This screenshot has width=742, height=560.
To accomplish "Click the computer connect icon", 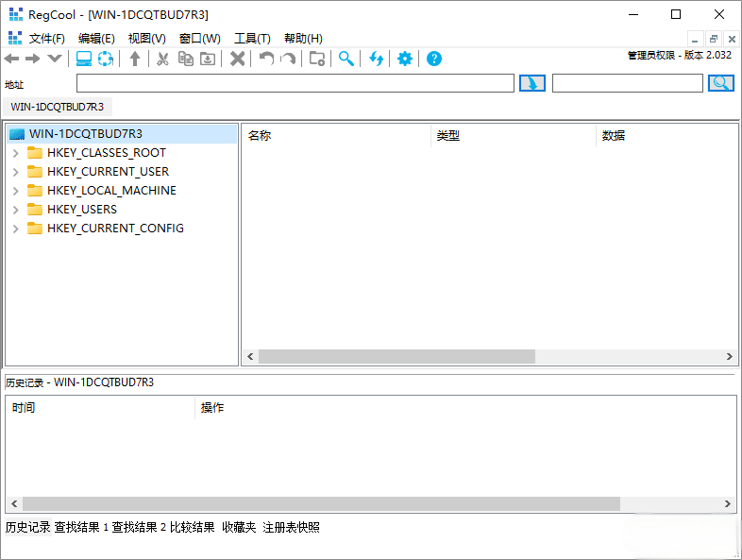I will (84, 59).
